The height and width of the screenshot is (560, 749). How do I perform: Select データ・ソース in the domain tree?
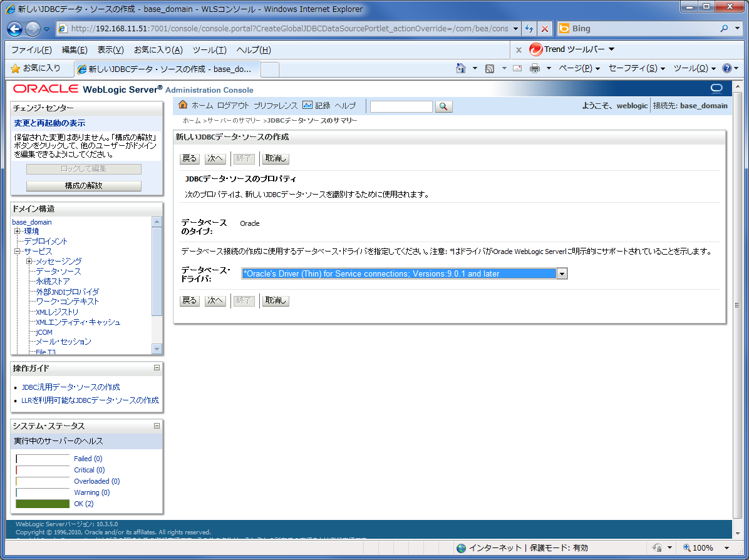coord(58,271)
